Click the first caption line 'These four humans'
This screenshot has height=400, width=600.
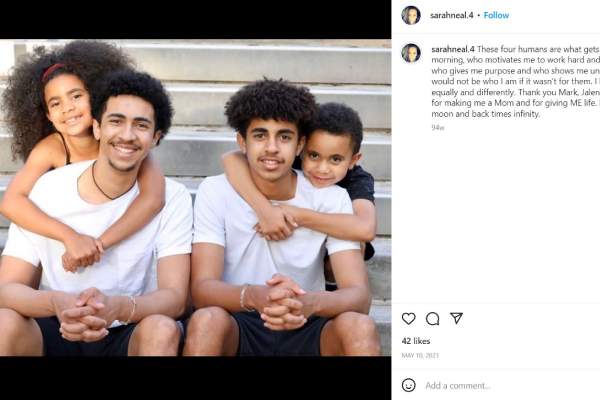tap(538, 49)
